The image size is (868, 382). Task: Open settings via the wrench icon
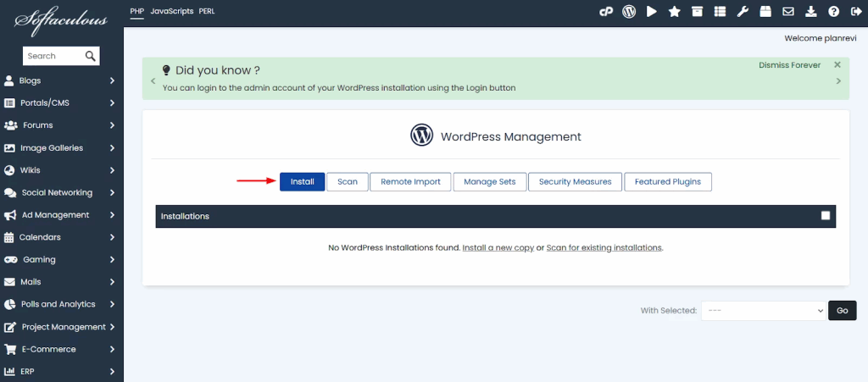coord(743,12)
